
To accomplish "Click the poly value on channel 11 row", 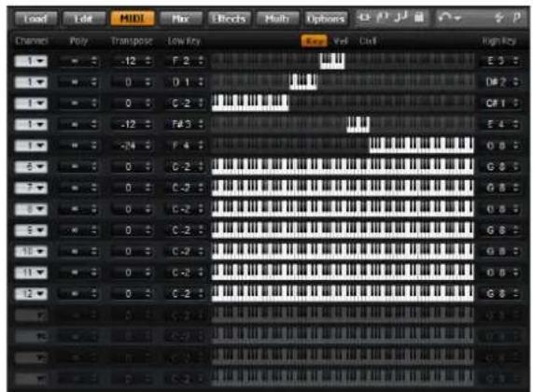I will 75,273.
